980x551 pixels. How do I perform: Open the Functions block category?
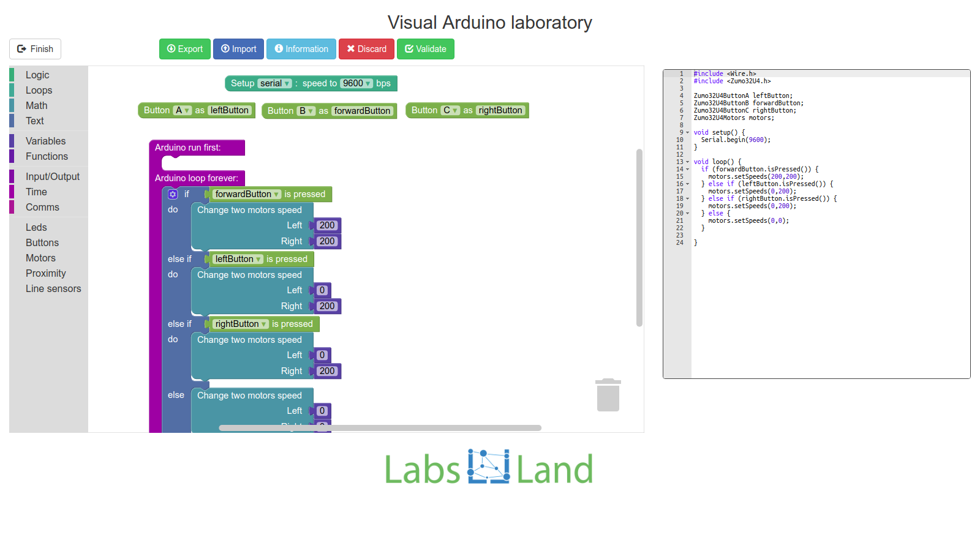(x=48, y=156)
